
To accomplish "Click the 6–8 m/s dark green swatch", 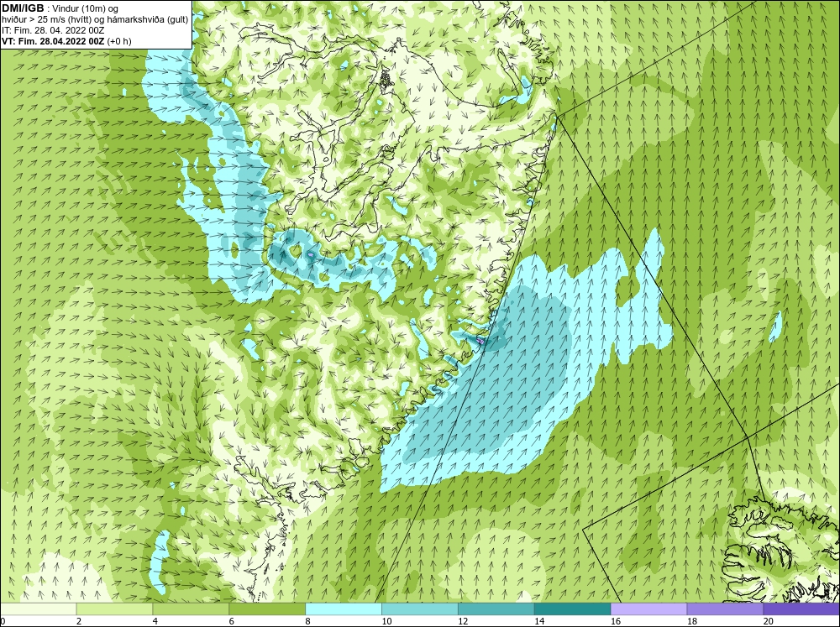I will coord(267,609).
